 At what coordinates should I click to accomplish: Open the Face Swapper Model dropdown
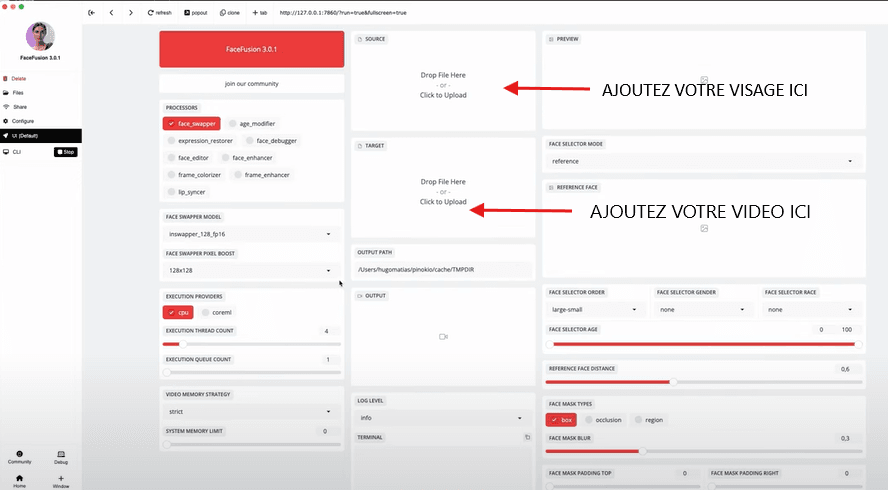point(250,234)
